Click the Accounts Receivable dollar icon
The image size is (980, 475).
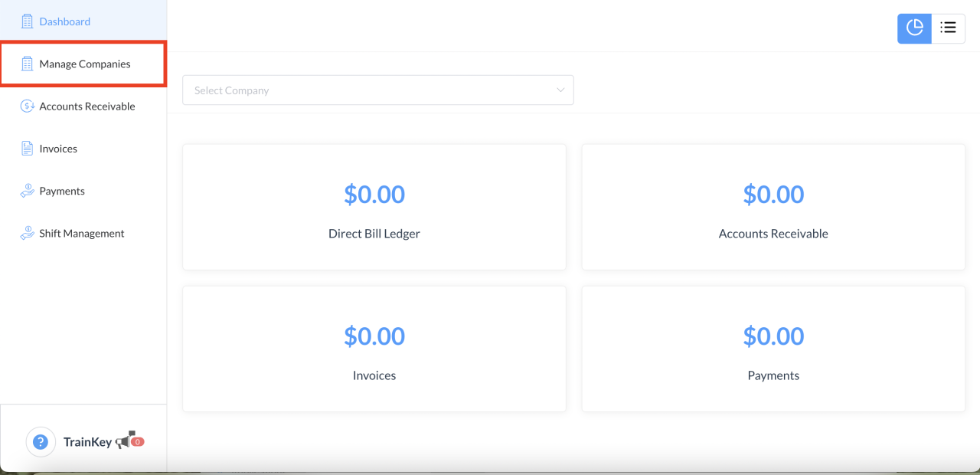coord(28,106)
